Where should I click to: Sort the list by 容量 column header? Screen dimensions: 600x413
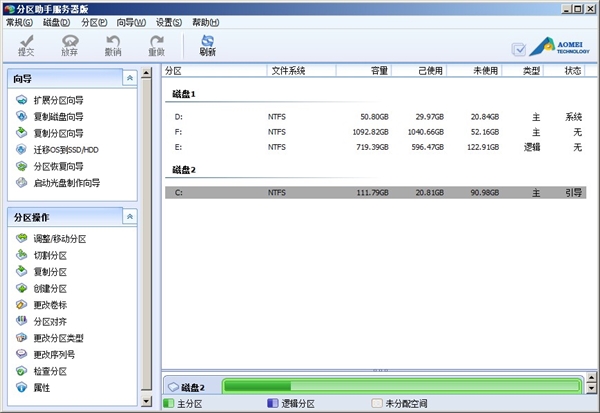pyautogui.click(x=379, y=71)
